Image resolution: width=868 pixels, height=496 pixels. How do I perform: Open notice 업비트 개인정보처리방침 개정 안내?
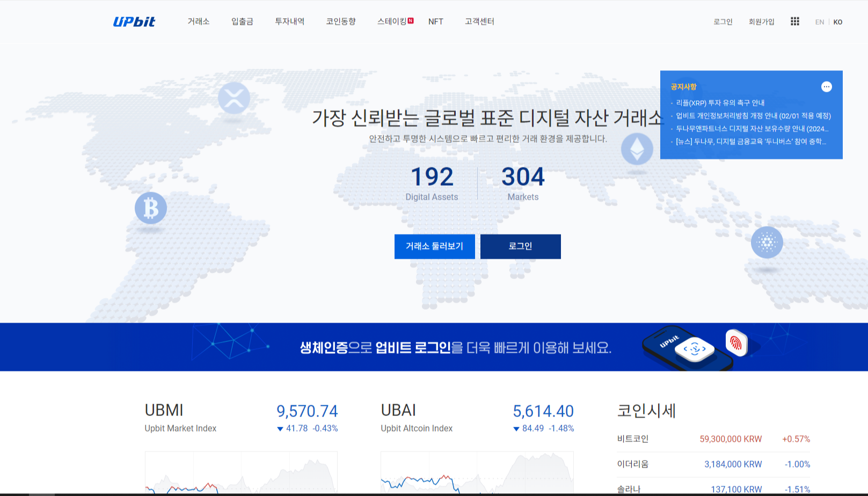coord(753,116)
